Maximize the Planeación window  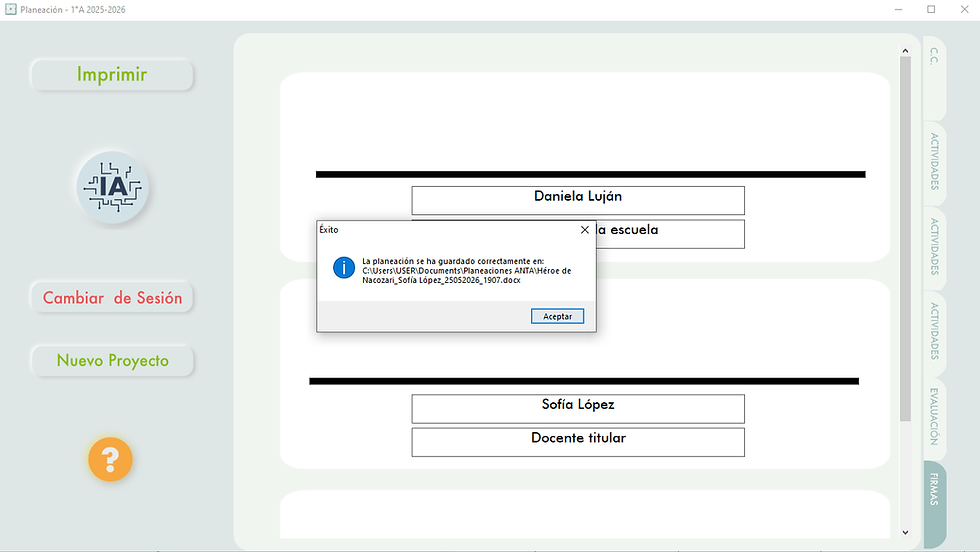pyautogui.click(x=931, y=9)
